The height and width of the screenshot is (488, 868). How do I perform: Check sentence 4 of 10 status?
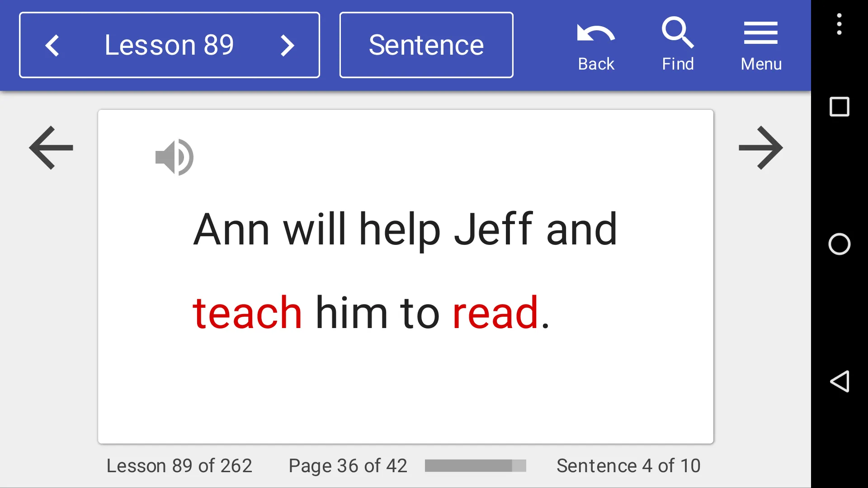point(628,465)
